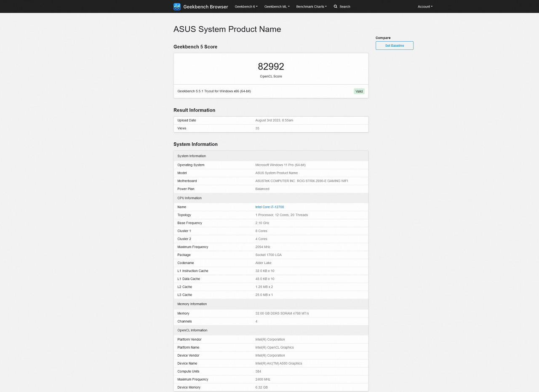
Task: Select the L2 Cache value 1.25 MB x 2
Action: point(264,287)
